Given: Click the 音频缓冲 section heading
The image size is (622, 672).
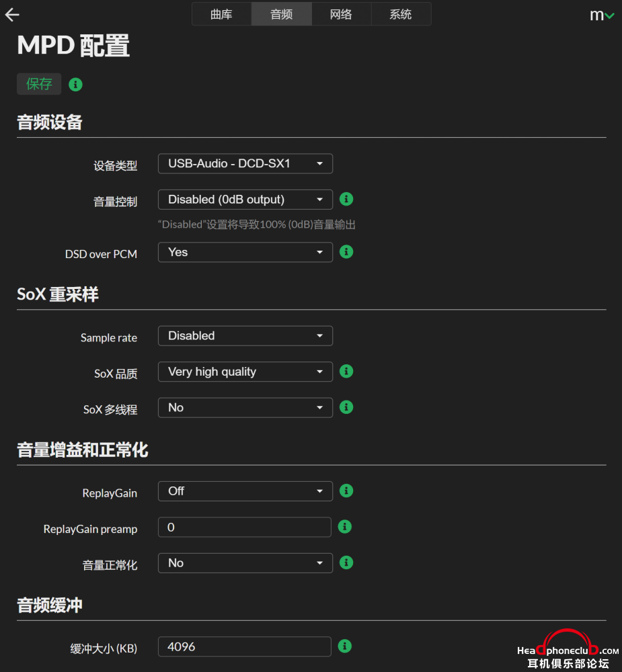Looking at the screenshot, I should tap(50, 605).
